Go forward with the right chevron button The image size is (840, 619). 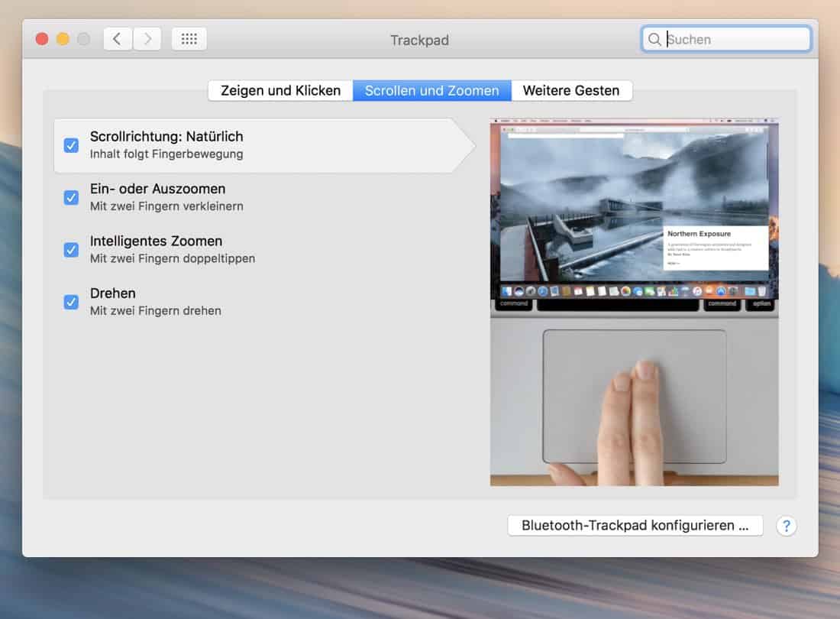coord(147,39)
